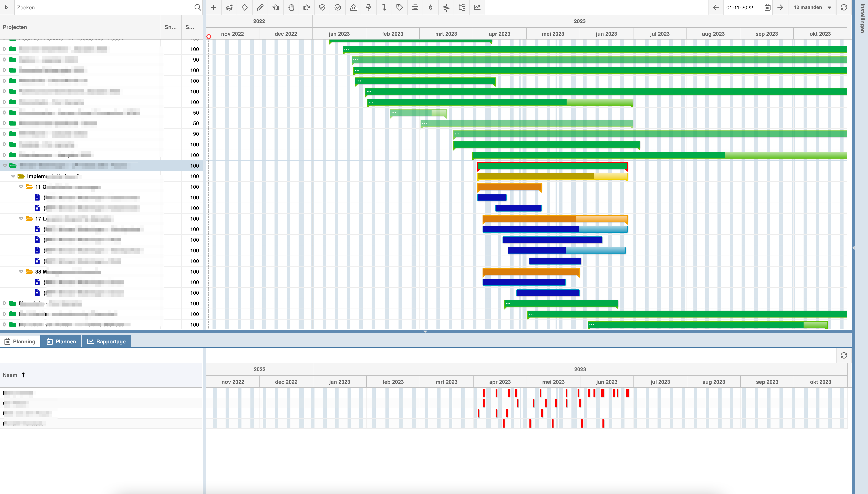The width and height of the screenshot is (868, 494).
Task: Click the 'Sn...' column header
Action: click(170, 27)
